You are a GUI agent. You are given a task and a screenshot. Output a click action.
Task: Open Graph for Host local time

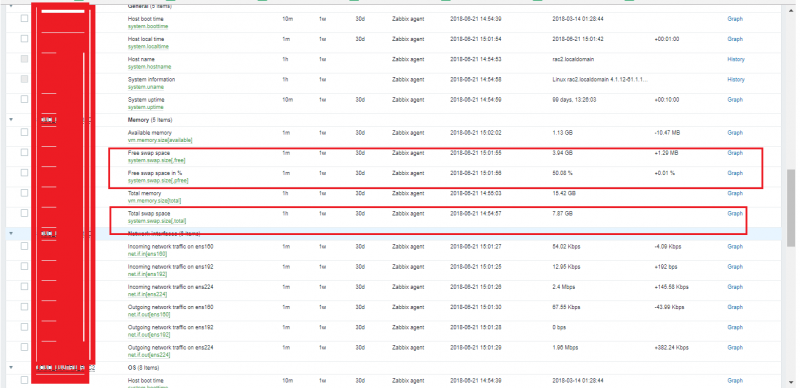point(735,39)
